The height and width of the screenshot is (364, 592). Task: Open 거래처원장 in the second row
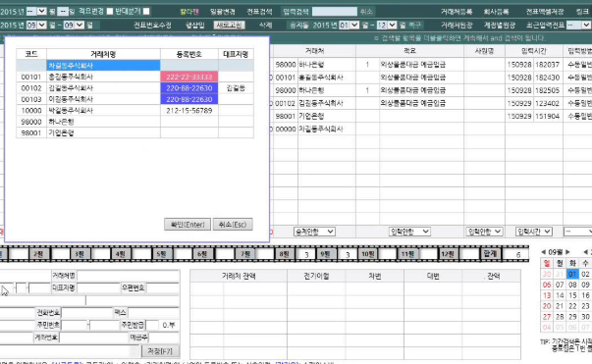457,26
